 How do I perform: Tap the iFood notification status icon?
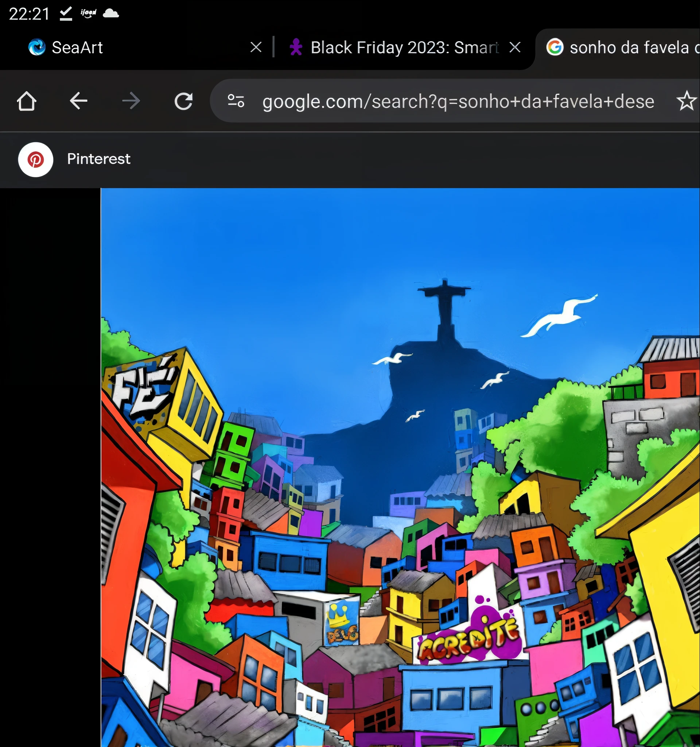pyautogui.click(x=88, y=13)
